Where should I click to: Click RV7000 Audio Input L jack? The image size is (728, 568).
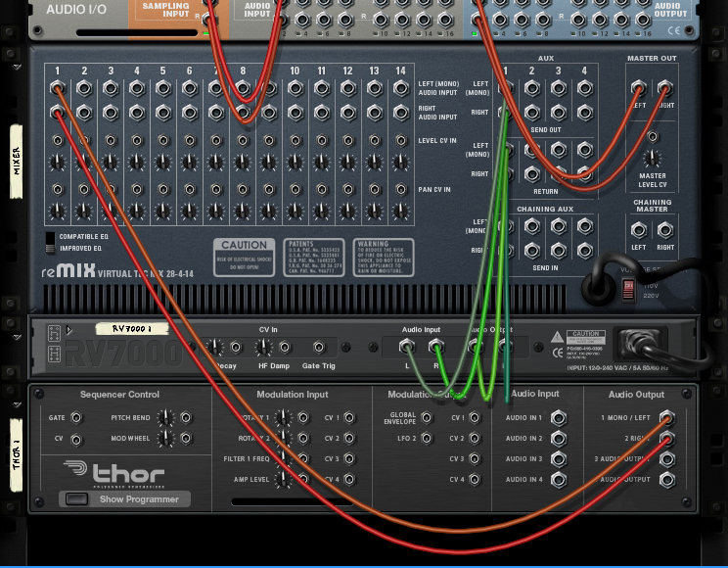pyautogui.click(x=407, y=347)
